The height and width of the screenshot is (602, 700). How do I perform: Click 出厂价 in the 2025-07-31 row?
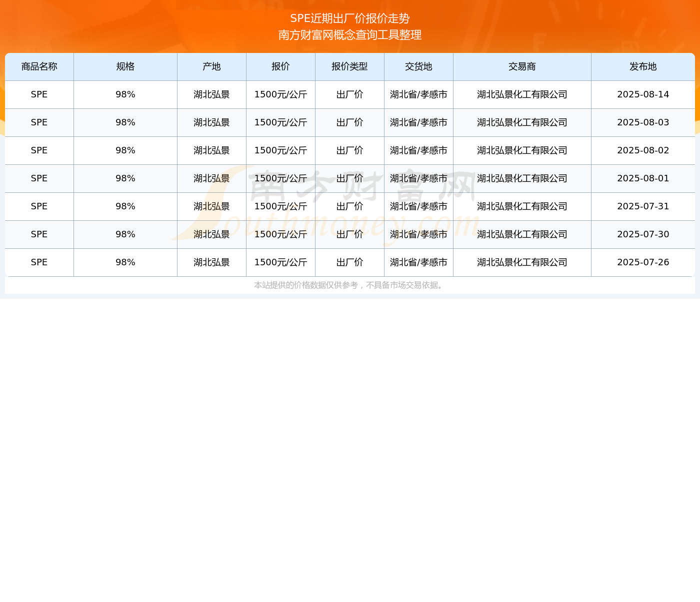point(349,206)
